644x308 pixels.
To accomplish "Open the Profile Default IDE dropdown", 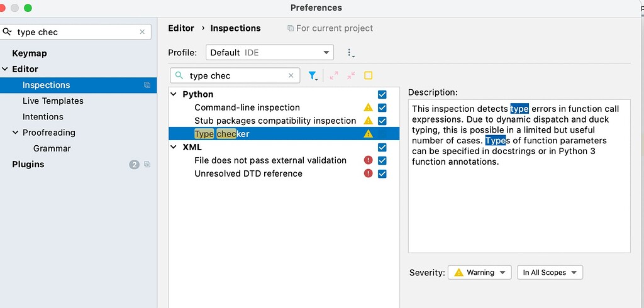I will coord(269,53).
